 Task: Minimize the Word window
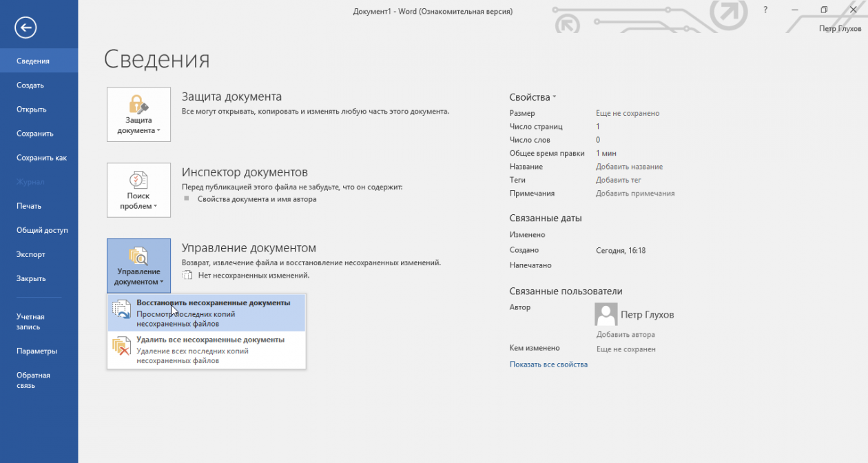click(795, 10)
